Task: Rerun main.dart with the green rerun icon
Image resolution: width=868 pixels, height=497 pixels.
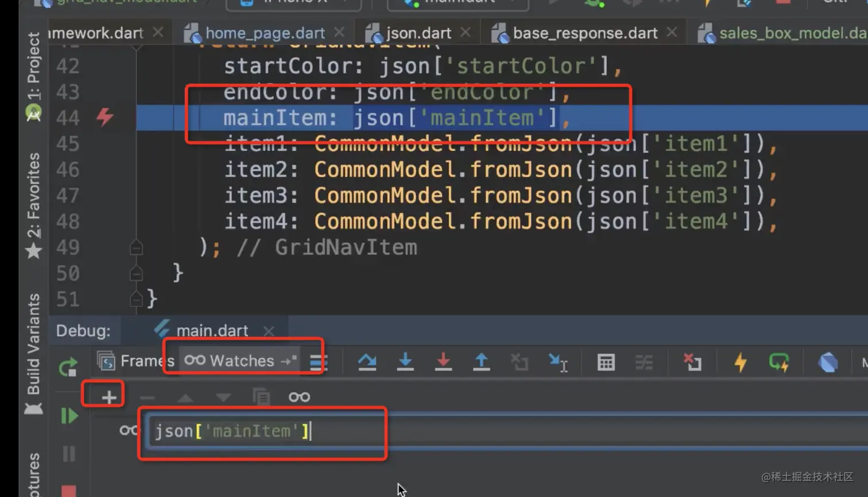Action: click(68, 367)
